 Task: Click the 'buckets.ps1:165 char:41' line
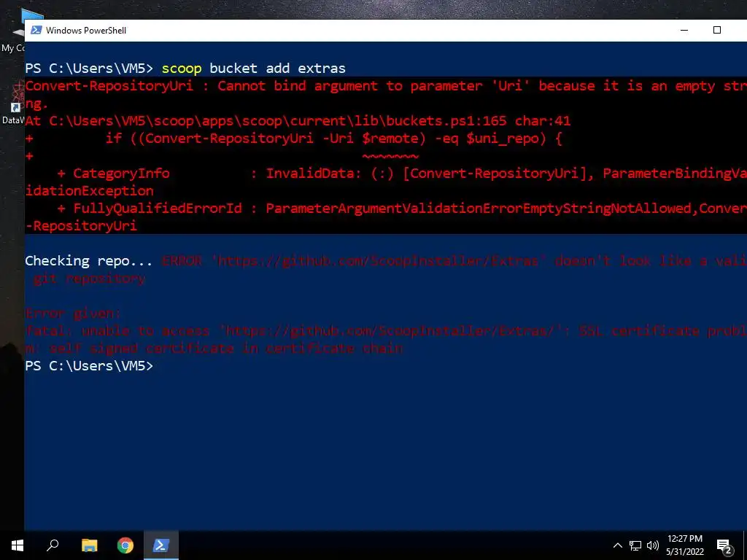click(x=298, y=120)
